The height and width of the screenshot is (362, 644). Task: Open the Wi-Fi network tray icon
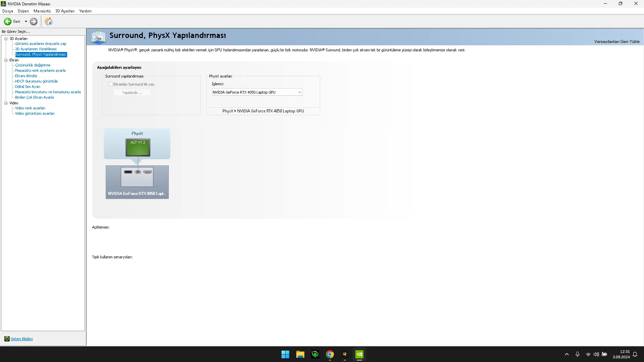tap(588, 354)
